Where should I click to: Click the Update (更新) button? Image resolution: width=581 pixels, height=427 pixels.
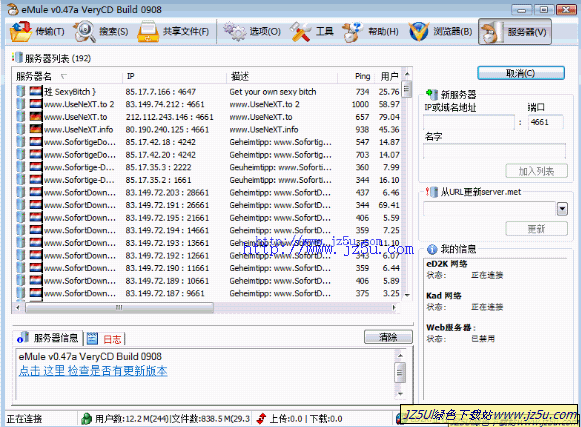click(536, 229)
